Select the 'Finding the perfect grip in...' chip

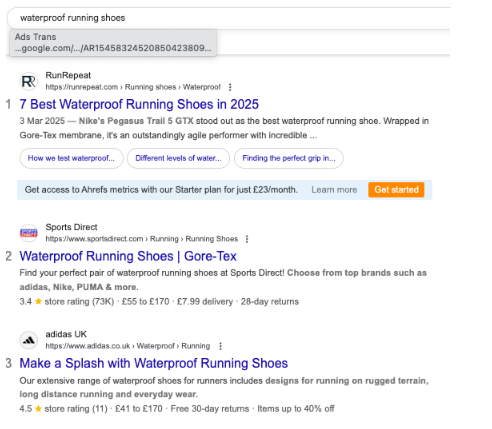point(289,158)
